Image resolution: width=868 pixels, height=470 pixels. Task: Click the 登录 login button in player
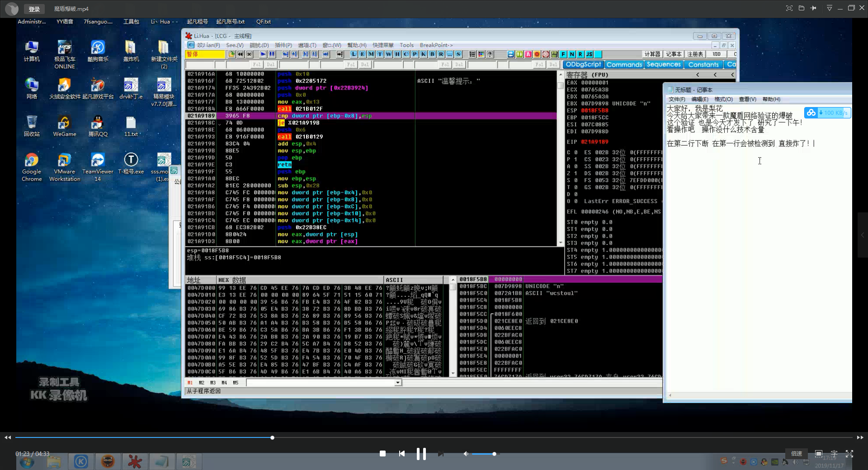(34, 9)
